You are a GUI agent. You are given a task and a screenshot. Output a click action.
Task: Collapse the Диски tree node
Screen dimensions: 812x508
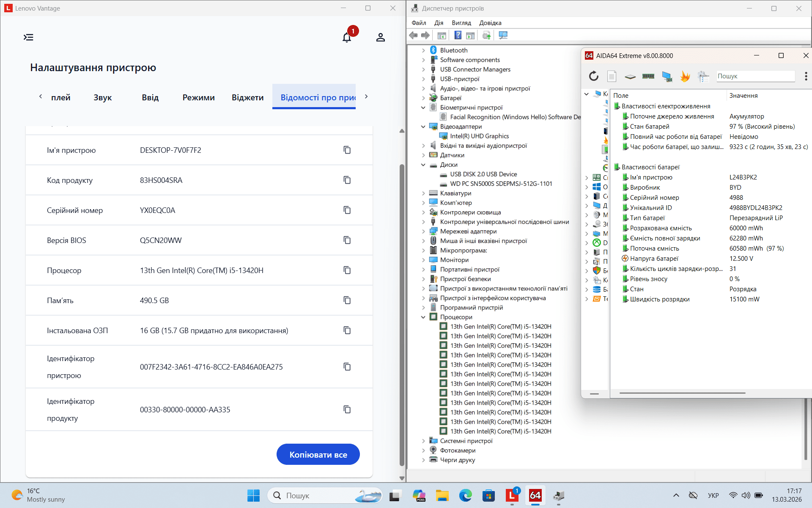pyautogui.click(x=423, y=165)
